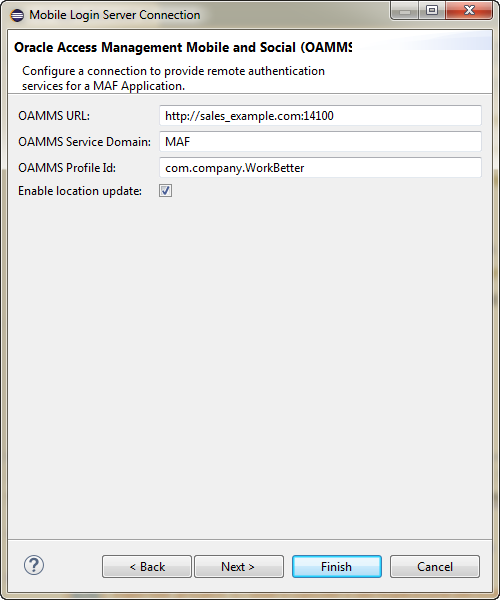
Task: Go to previous page with Back button
Action: point(147,566)
